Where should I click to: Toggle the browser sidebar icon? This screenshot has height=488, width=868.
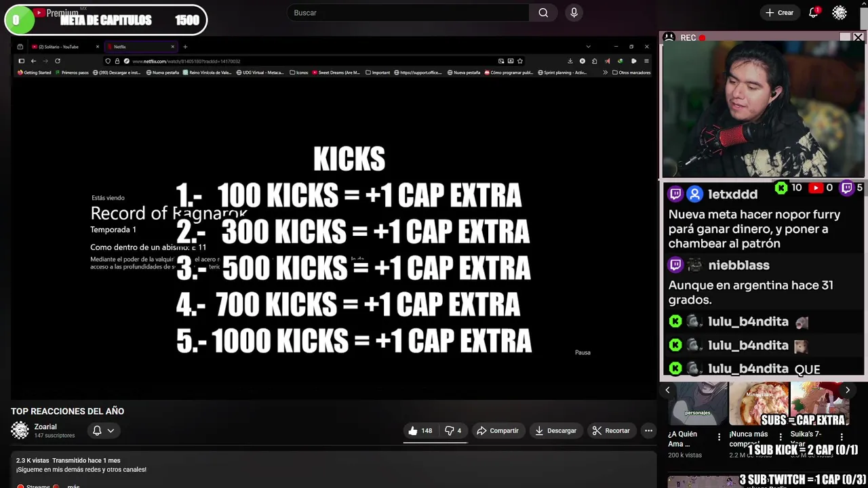(x=21, y=61)
